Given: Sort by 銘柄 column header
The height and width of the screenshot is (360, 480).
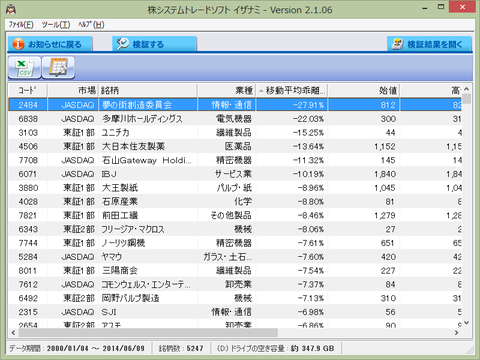Looking at the screenshot, I should tap(148, 90).
